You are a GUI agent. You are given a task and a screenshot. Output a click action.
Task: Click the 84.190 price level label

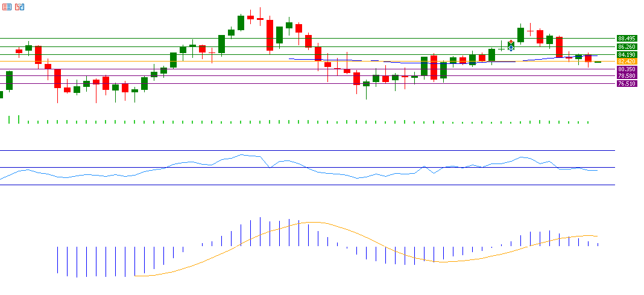[x=627, y=54]
